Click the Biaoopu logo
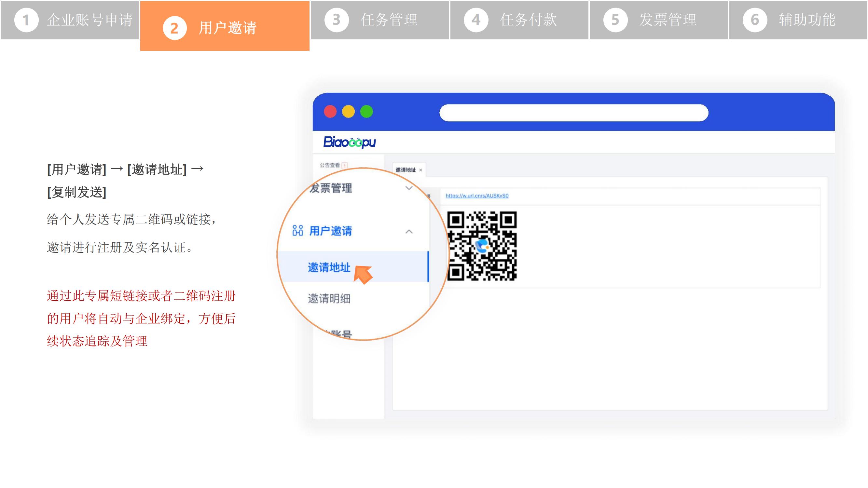This screenshot has width=868, height=488. (x=349, y=142)
